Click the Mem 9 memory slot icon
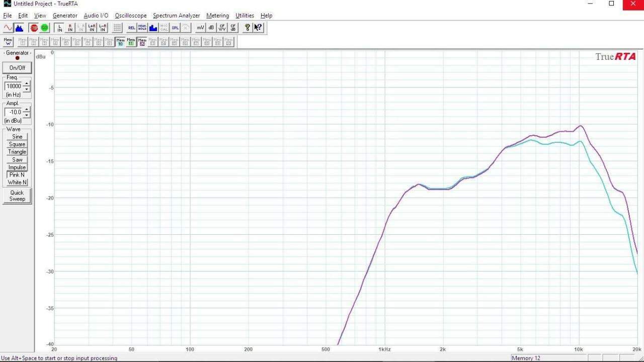The height and width of the screenshot is (362, 644). click(110, 42)
